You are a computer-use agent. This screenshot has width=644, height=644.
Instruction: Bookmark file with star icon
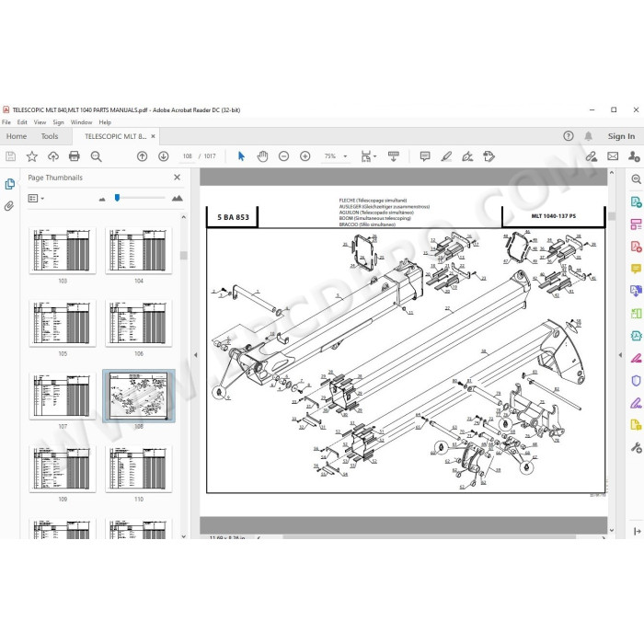click(x=31, y=156)
